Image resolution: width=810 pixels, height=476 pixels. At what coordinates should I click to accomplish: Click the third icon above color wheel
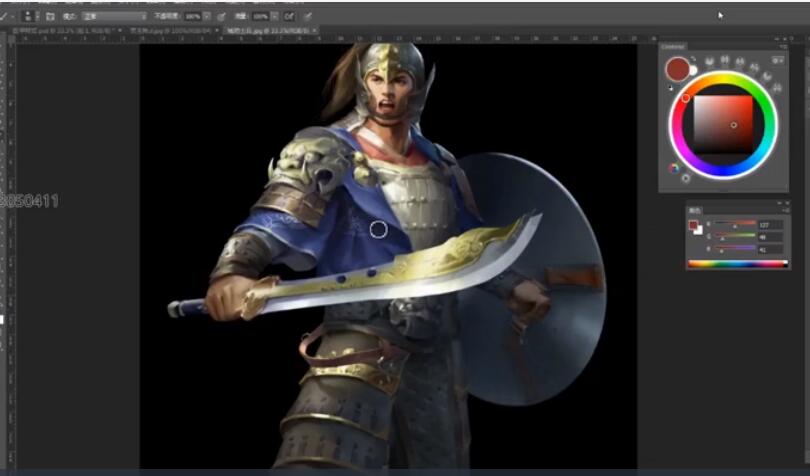tap(740, 62)
